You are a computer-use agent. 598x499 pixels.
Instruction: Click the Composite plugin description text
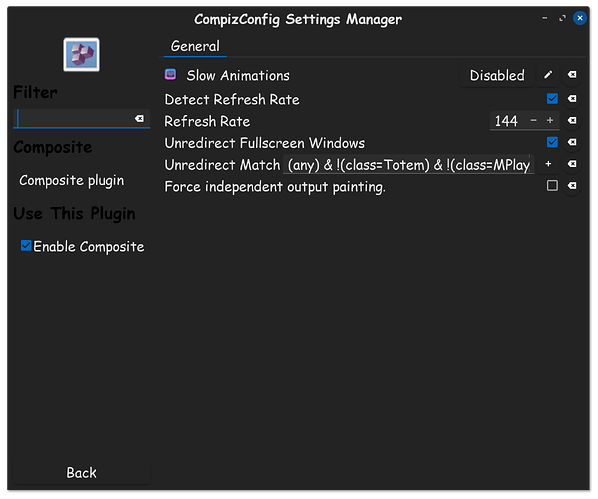(x=72, y=180)
